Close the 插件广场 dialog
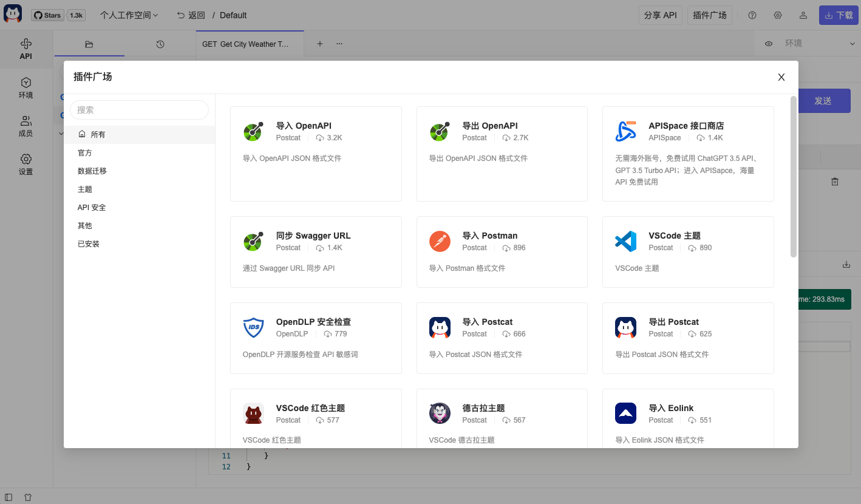The height and width of the screenshot is (504, 861). point(781,77)
